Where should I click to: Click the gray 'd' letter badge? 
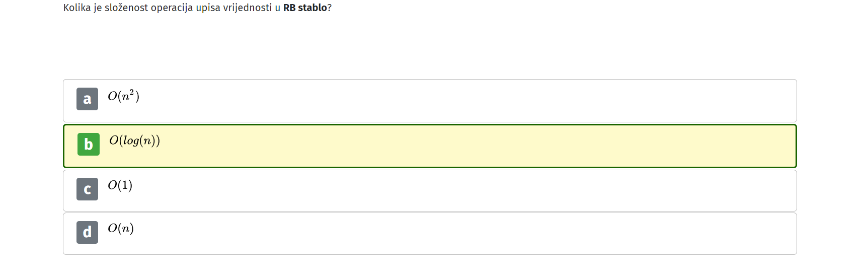point(87,232)
